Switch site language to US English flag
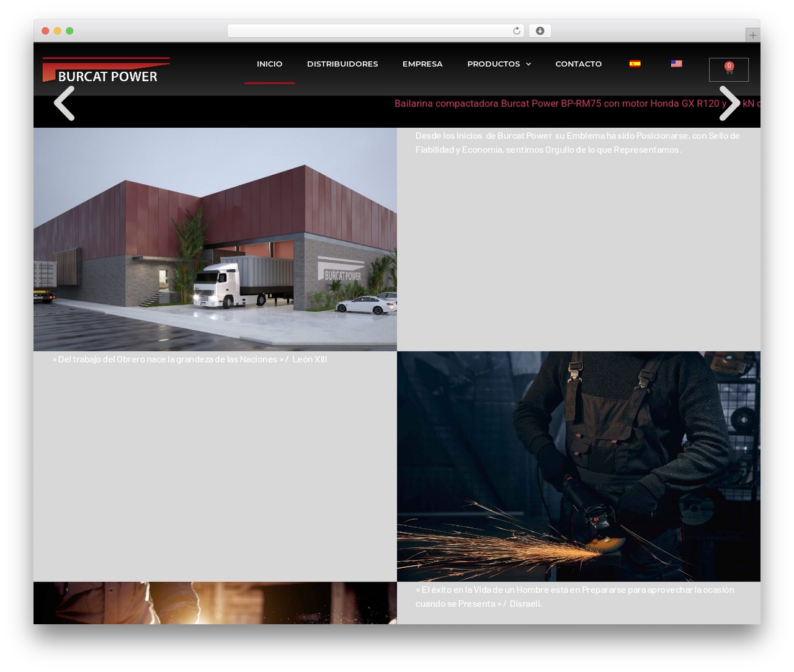 tap(677, 63)
